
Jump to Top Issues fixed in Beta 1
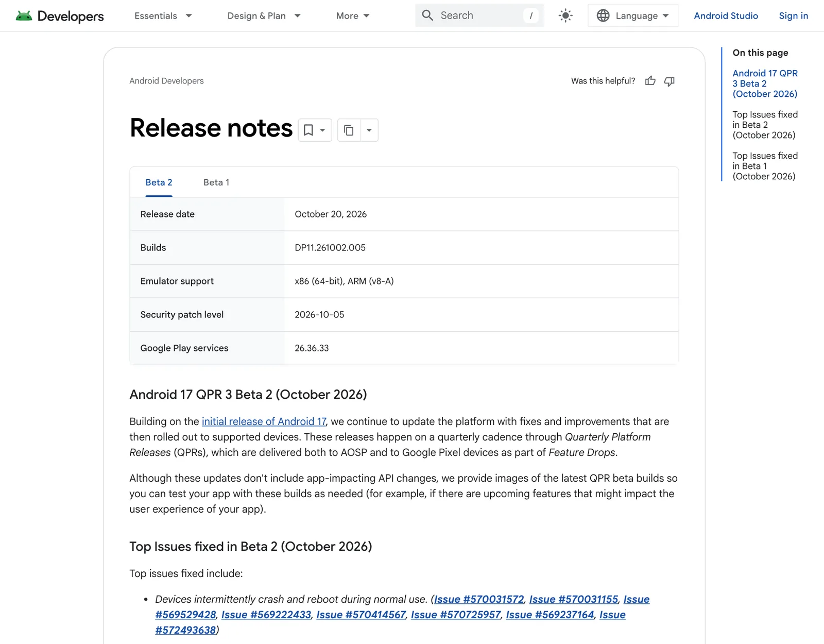(x=765, y=166)
